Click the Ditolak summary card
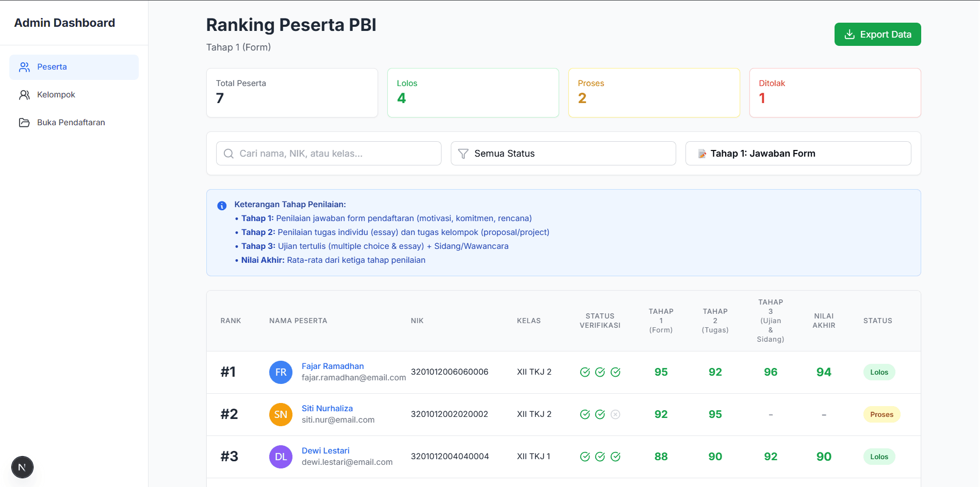The width and height of the screenshot is (980, 487). (x=835, y=93)
